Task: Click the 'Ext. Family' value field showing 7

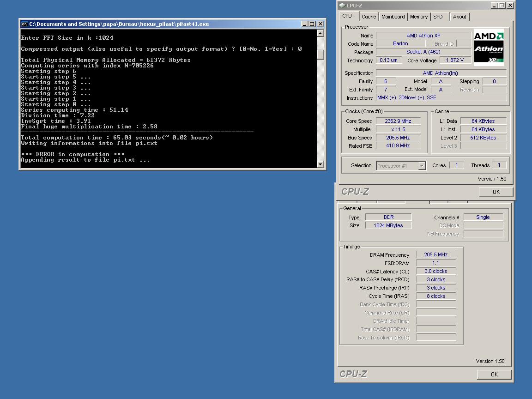Action: click(386, 90)
